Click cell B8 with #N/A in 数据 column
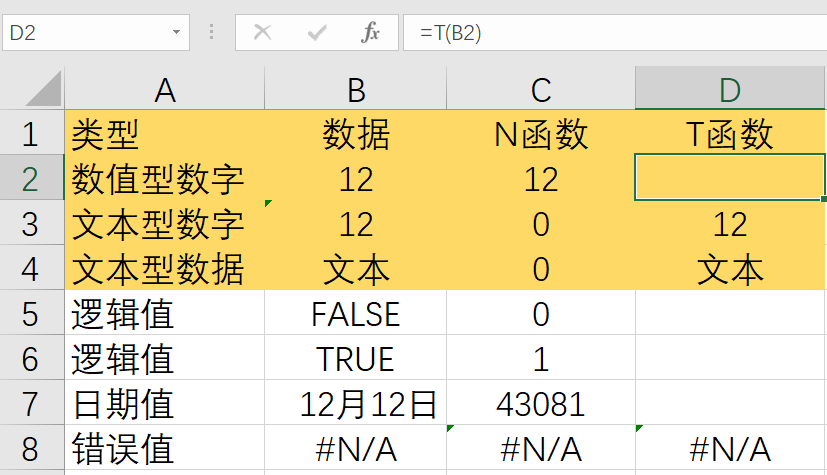827x475 pixels. [355, 448]
